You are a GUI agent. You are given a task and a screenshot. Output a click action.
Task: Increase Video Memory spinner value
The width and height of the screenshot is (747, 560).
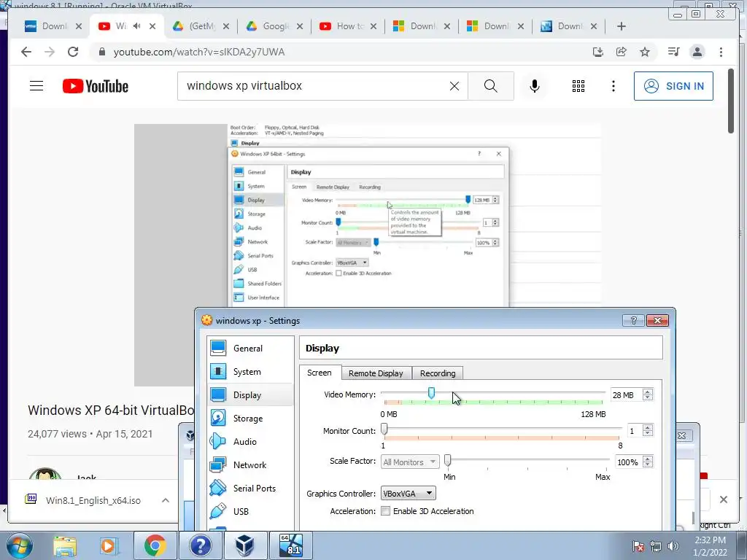[647, 392]
